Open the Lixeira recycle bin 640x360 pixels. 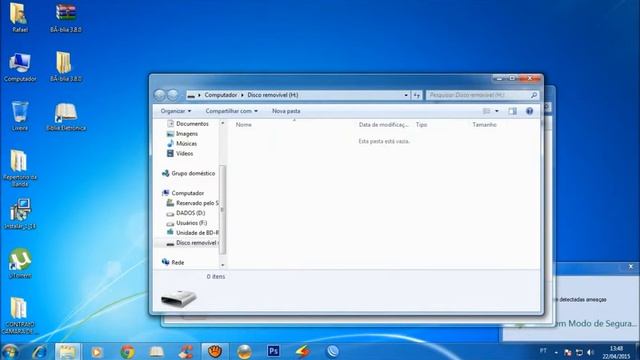20,116
